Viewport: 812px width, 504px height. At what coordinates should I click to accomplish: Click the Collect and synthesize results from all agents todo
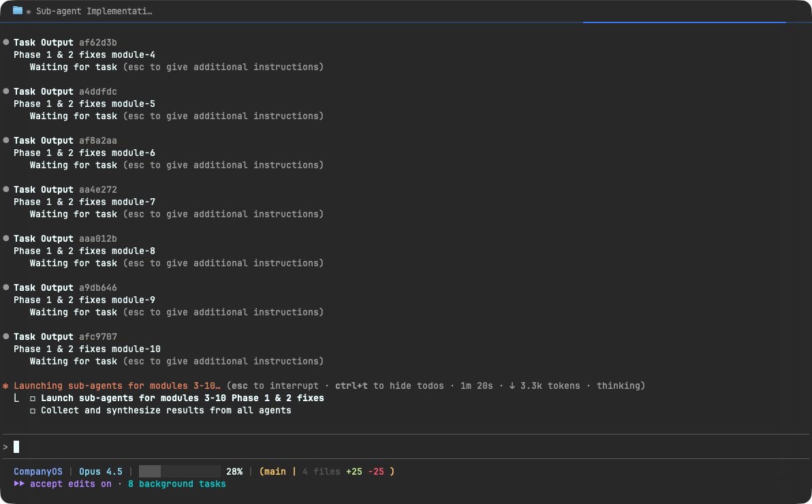[x=166, y=410]
